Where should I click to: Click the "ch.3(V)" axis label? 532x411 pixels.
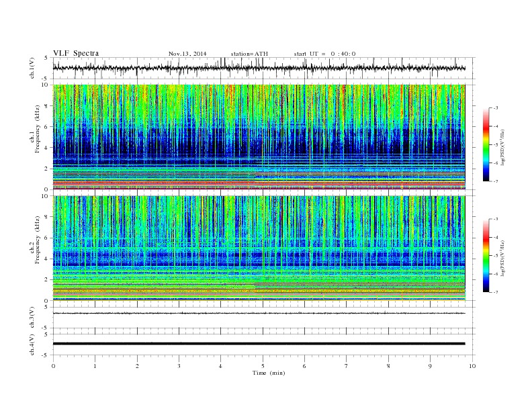pos(32,318)
